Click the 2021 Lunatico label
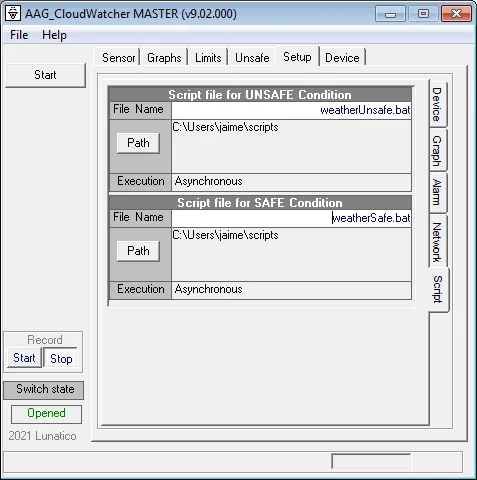Image resolution: width=477 pixels, height=480 pixels. [42, 436]
